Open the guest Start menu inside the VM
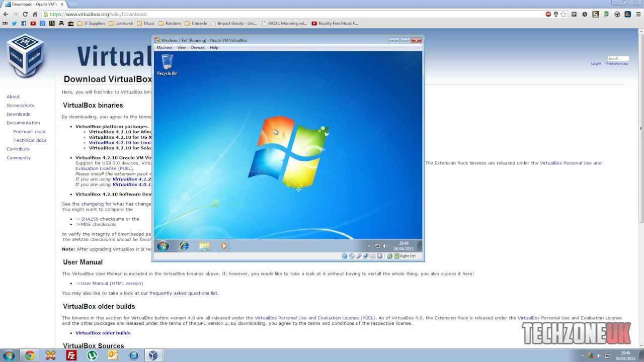644x362 pixels. 163,246
